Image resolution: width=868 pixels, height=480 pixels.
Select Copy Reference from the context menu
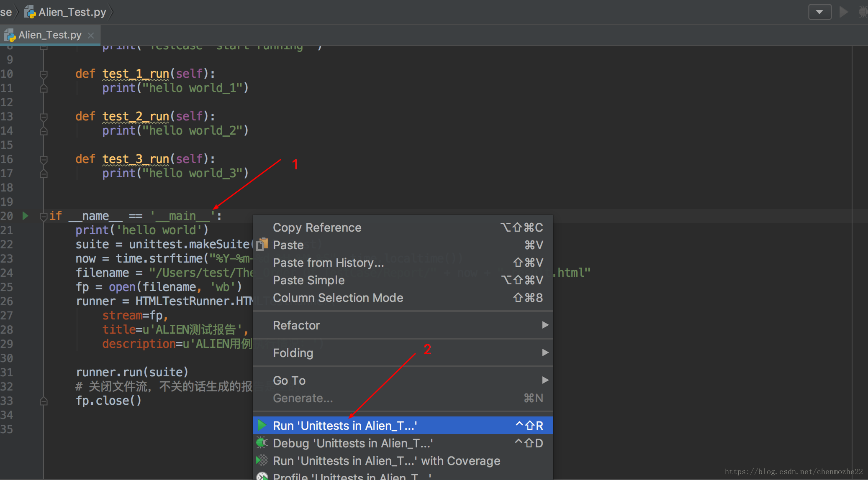317,227
